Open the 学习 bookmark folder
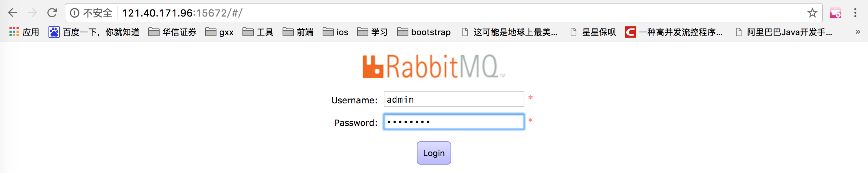This screenshot has width=868, height=173. (372, 32)
